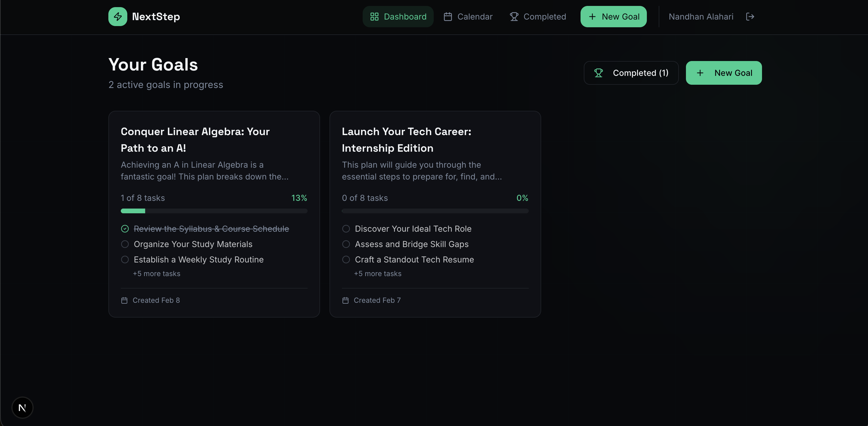Switch to the Calendar tab
Image resolution: width=868 pixels, height=426 pixels.
[468, 17]
